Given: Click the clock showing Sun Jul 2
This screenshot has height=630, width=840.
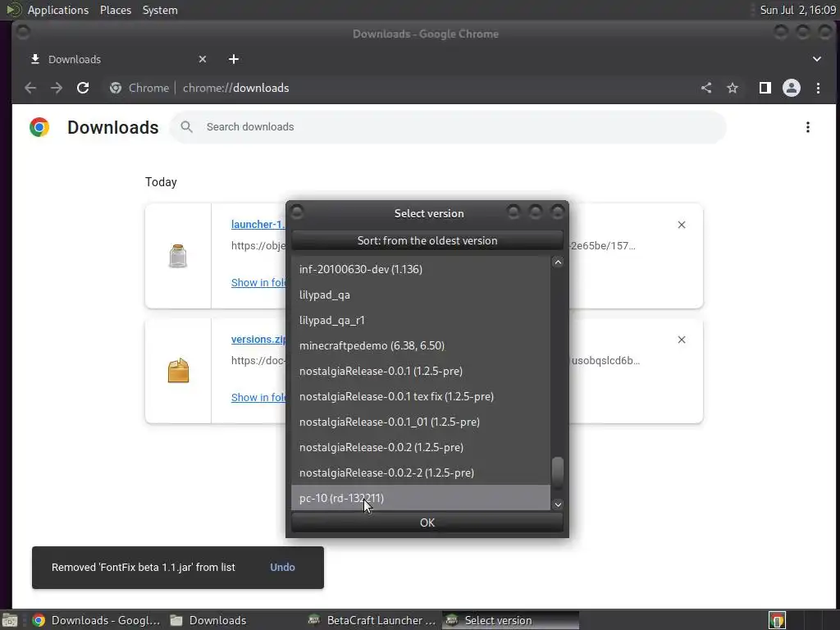Looking at the screenshot, I should pyautogui.click(x=797, y=10).
